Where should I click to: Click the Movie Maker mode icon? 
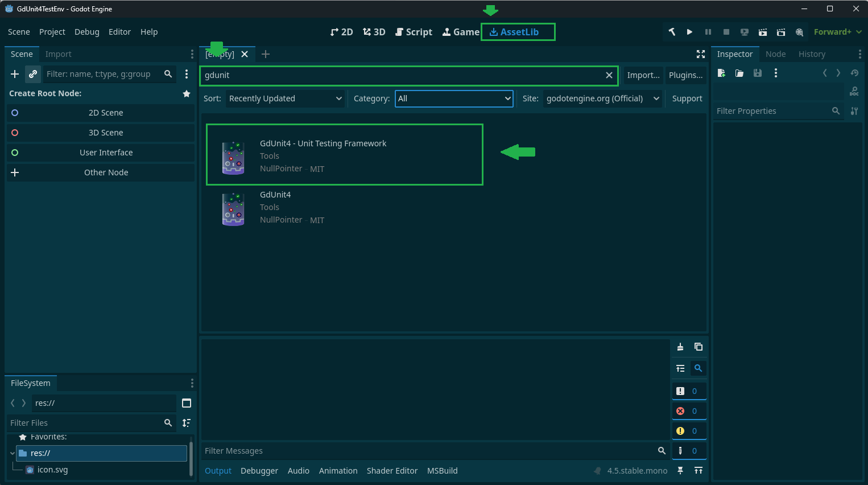[799, 32]
